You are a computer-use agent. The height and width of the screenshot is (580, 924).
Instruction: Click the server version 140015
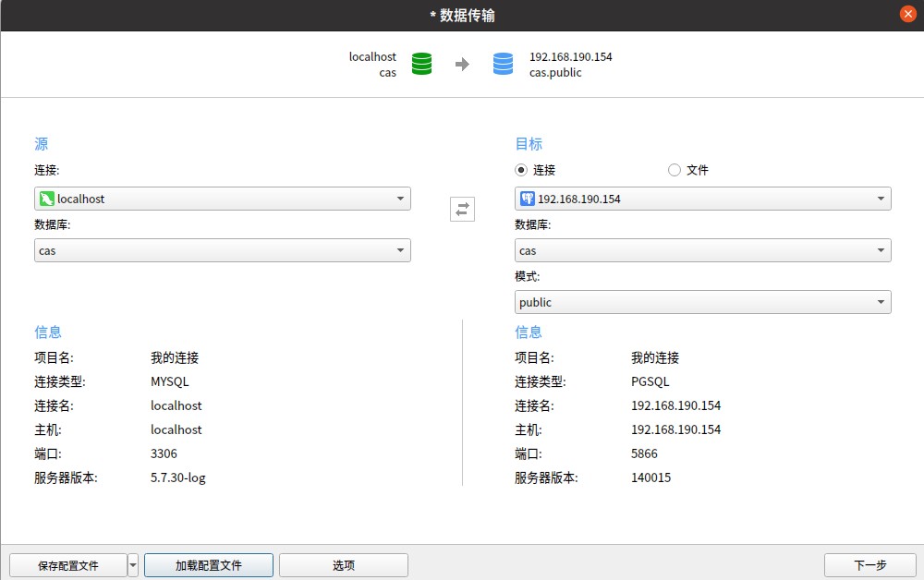[650, 477]
